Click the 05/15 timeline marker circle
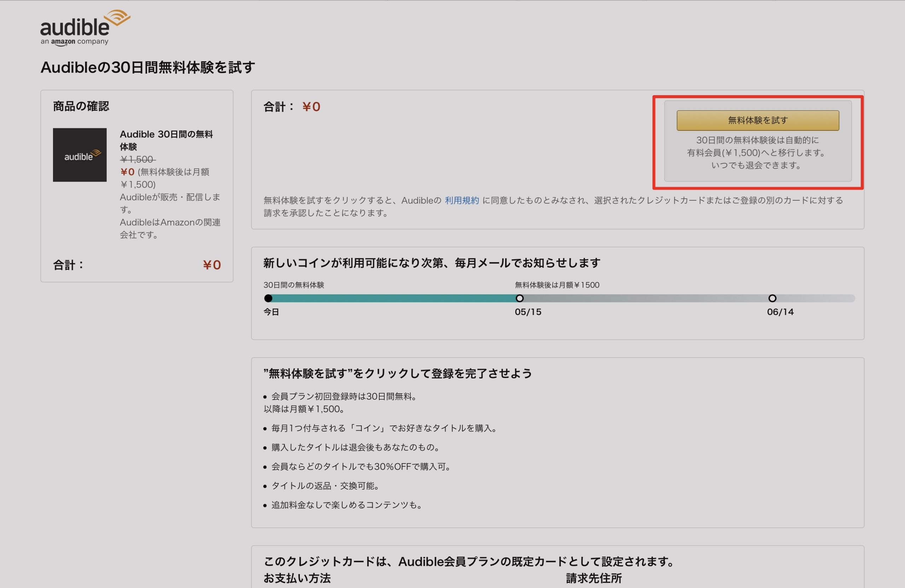 click(x=519, y=298)
